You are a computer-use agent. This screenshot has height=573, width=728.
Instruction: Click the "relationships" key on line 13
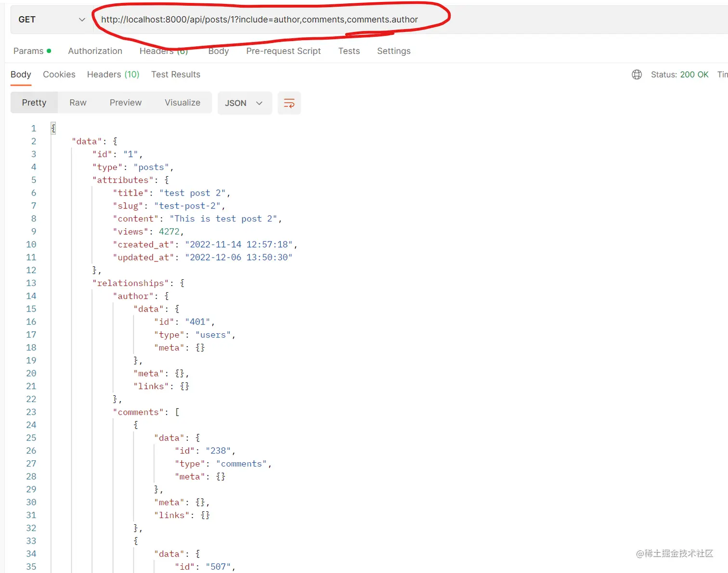pyautogui.click(x=130, y=283)
